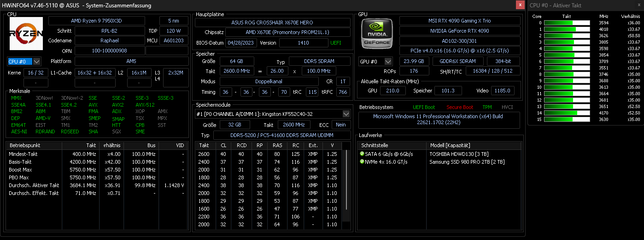The height and width of the screenshot is (240, 644).
Task: Click the Core column header in Aktiver Takt window
Action: tap(537, 16)
